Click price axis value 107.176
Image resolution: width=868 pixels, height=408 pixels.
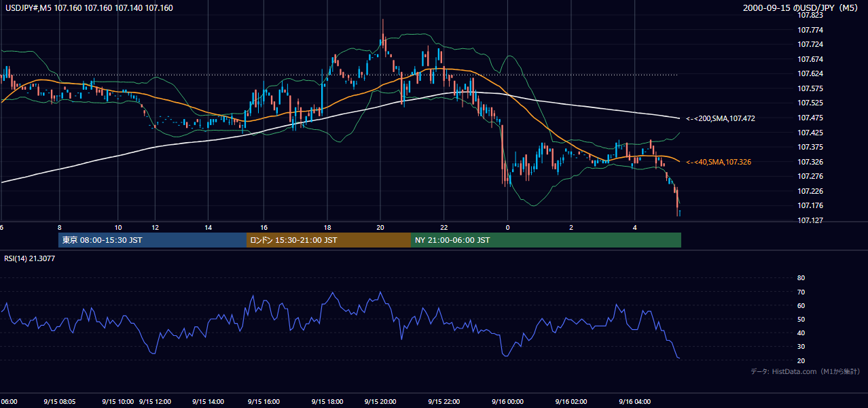click(x=811, y=205)
